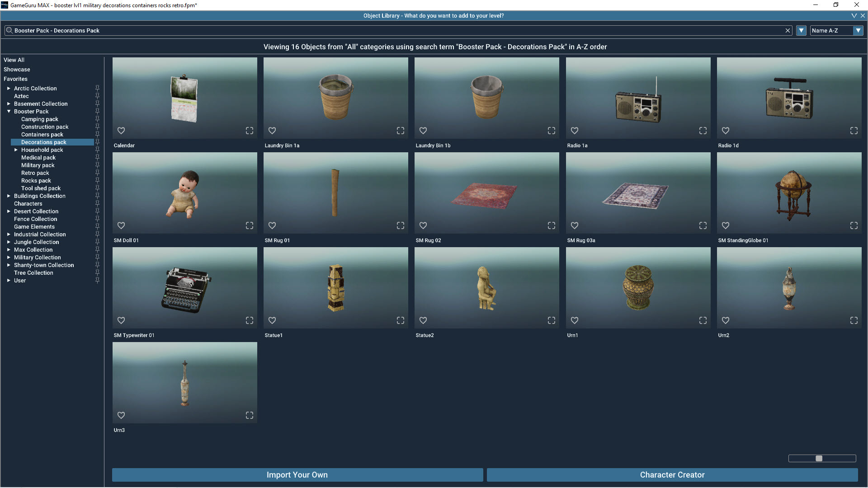Clear the search field with the X icon
Screen dimensions: 868x488
788,30
